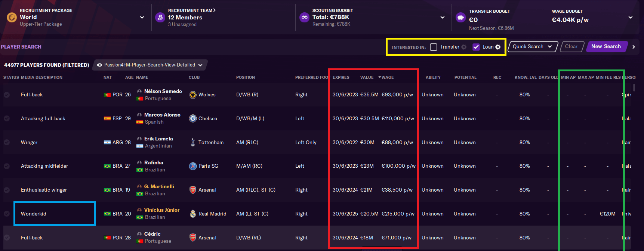
Task: Toggle status tick for Marcos Alonso row
Action: [7, 118]
